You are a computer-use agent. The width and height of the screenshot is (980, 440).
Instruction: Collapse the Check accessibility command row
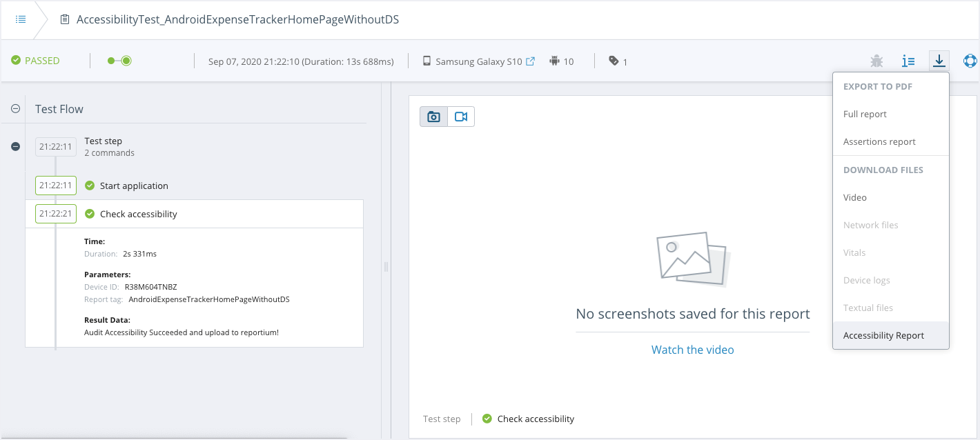(x=138, y=214)
